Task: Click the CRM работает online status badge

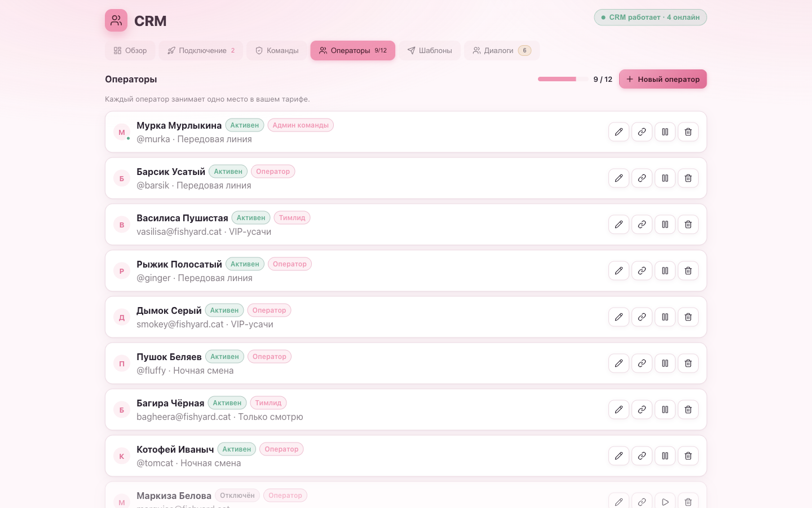Action: coord(650,17)
